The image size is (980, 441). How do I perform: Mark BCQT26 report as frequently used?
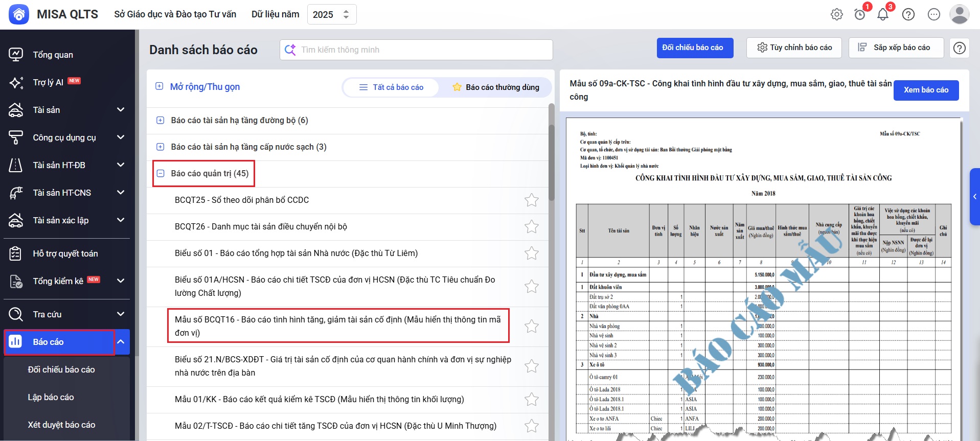[532, 227]
